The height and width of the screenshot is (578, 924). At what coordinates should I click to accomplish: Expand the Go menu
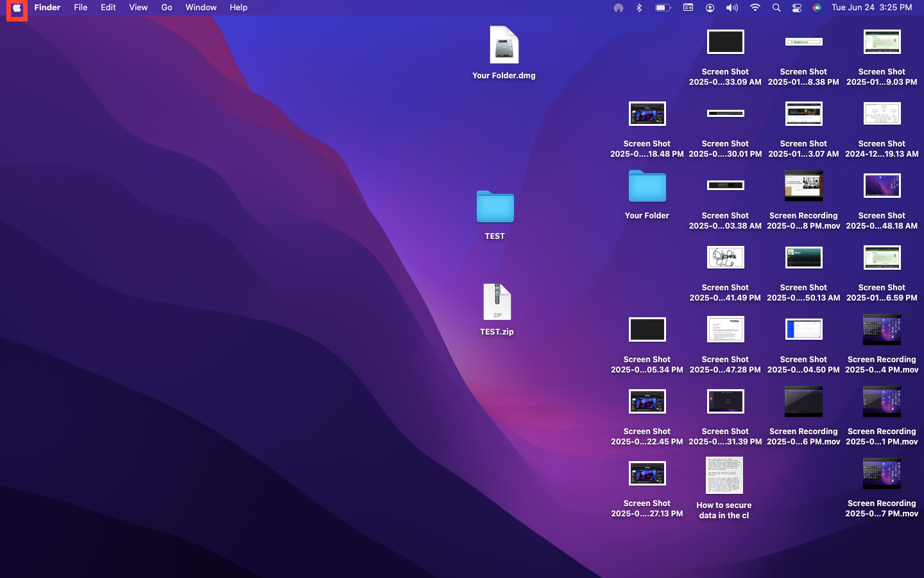click(167, 8)
